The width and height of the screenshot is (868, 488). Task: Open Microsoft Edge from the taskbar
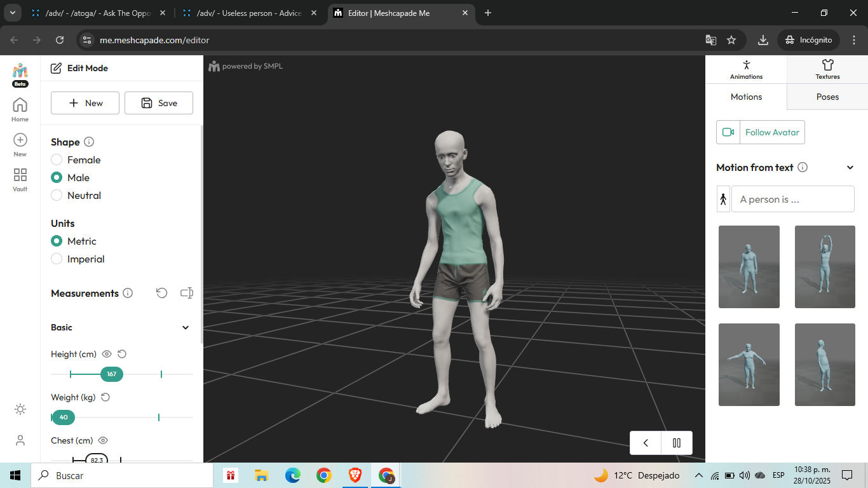point(292,475)
